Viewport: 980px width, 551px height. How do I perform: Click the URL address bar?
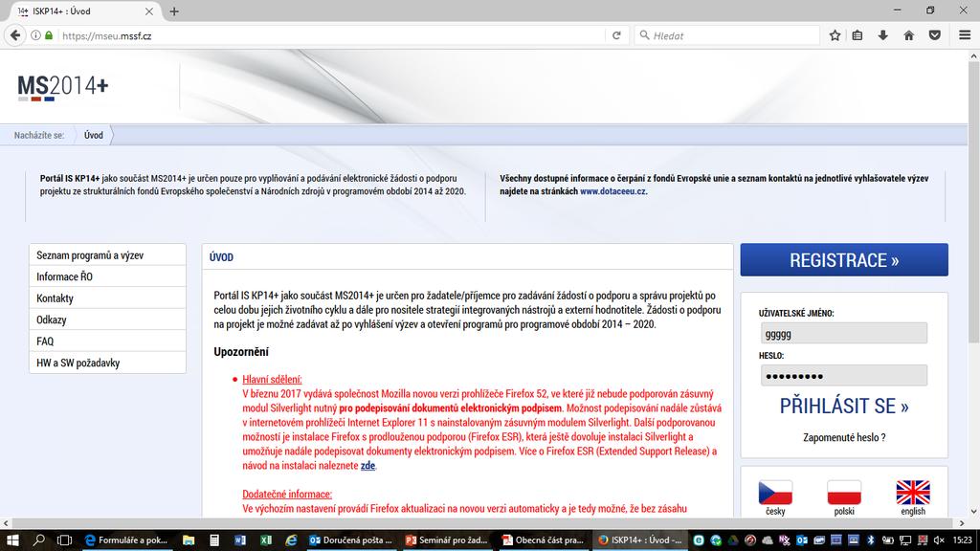331,35
